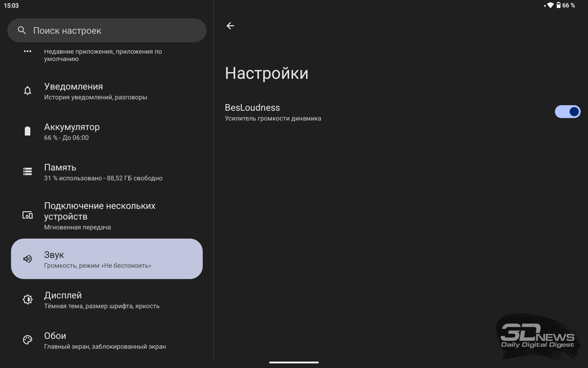Open the Дисплей settings

107,300
